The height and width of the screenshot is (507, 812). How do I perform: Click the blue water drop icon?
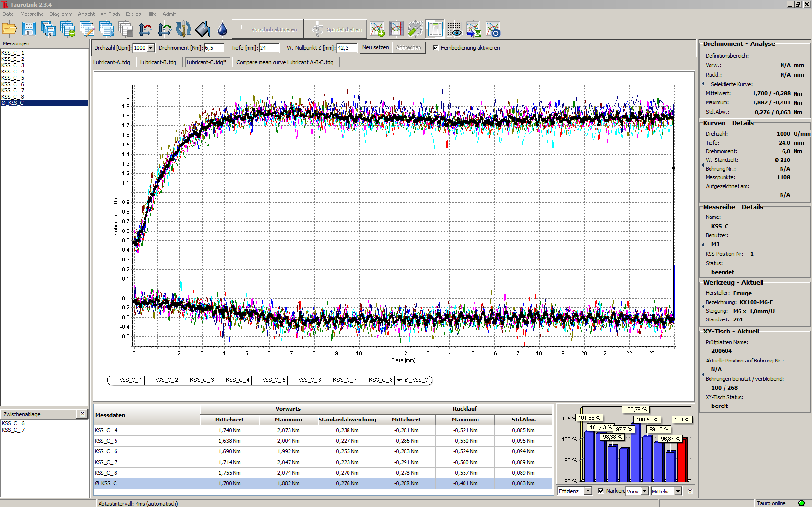click(222, 29)
